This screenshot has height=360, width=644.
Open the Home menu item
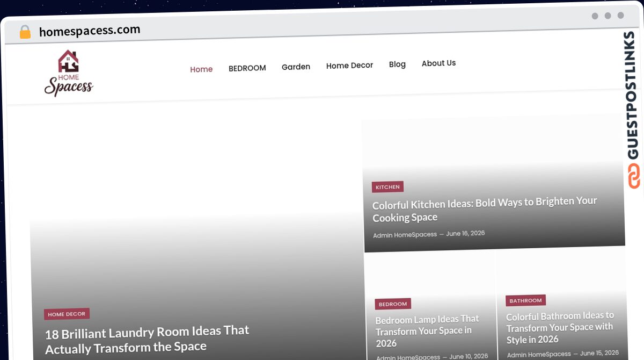coord(201,69)
